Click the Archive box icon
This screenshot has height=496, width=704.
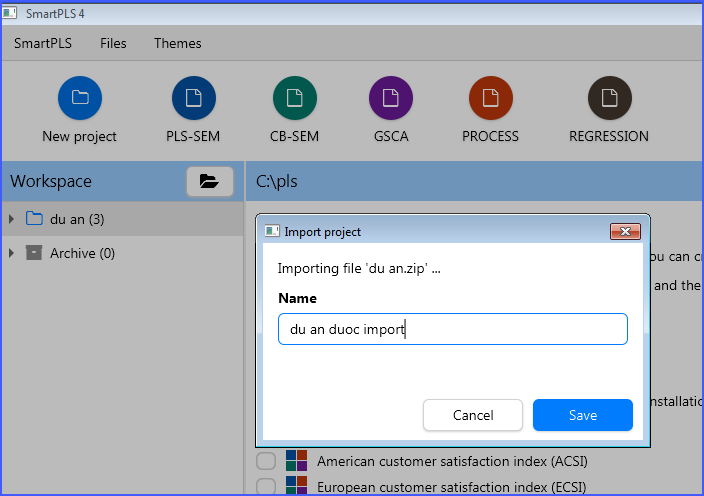point(34,253)
